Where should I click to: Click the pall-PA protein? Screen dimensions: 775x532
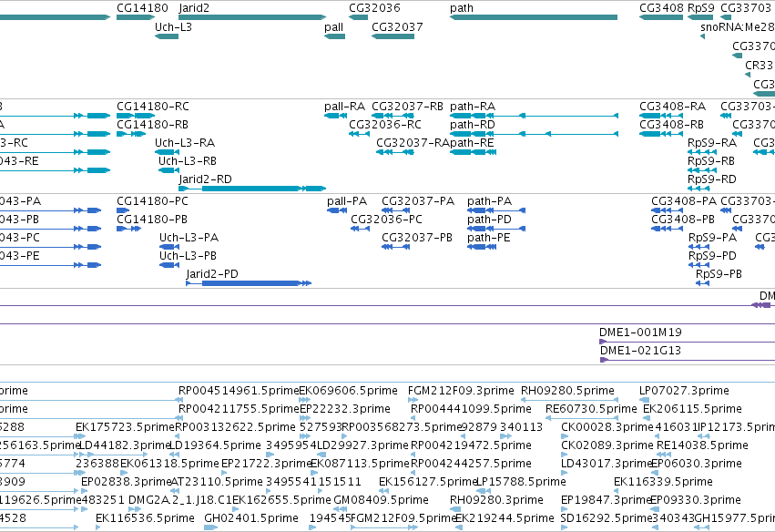click(347, 201)
